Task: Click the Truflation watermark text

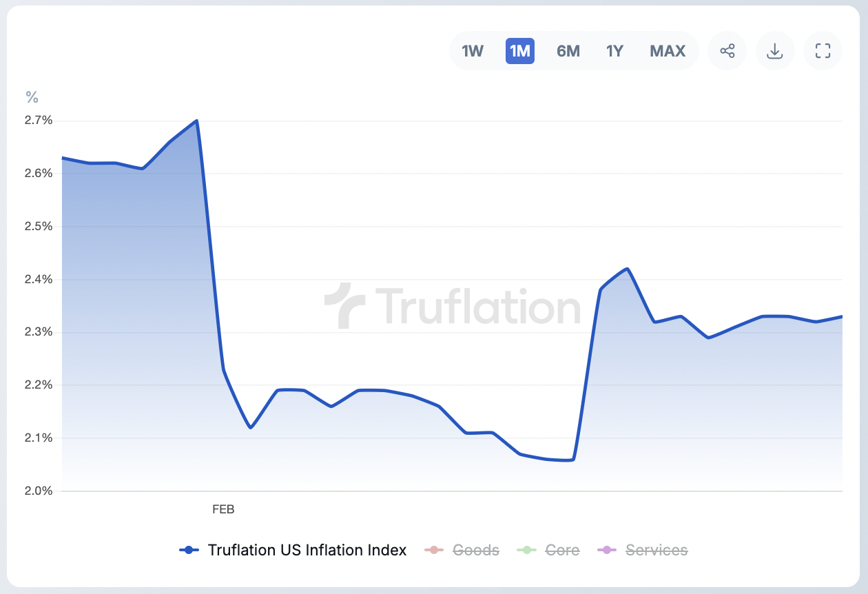Action: point(477,306)
